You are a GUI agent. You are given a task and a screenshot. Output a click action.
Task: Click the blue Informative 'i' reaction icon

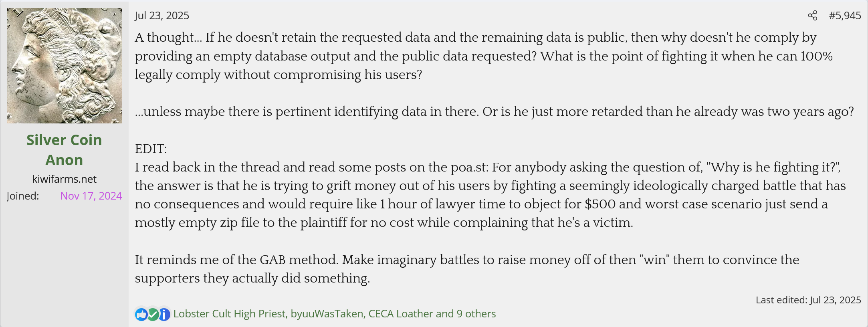click(164, 314)
